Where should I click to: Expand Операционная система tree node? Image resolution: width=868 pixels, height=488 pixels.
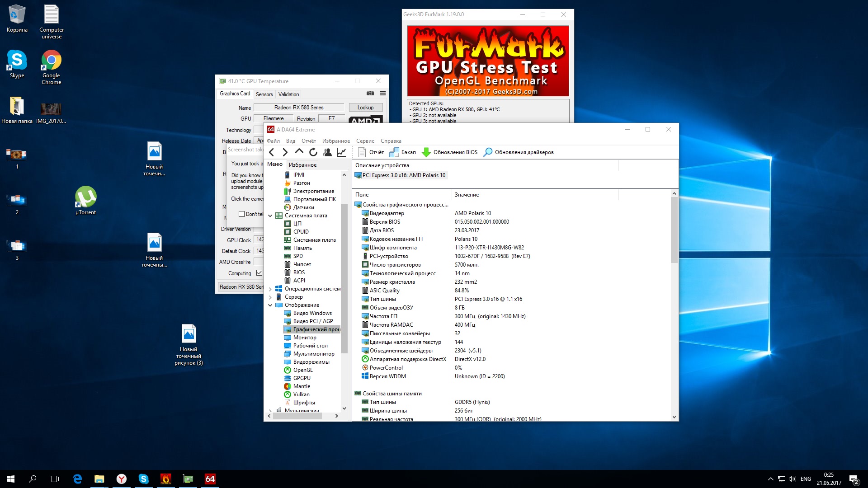point(270,289)
